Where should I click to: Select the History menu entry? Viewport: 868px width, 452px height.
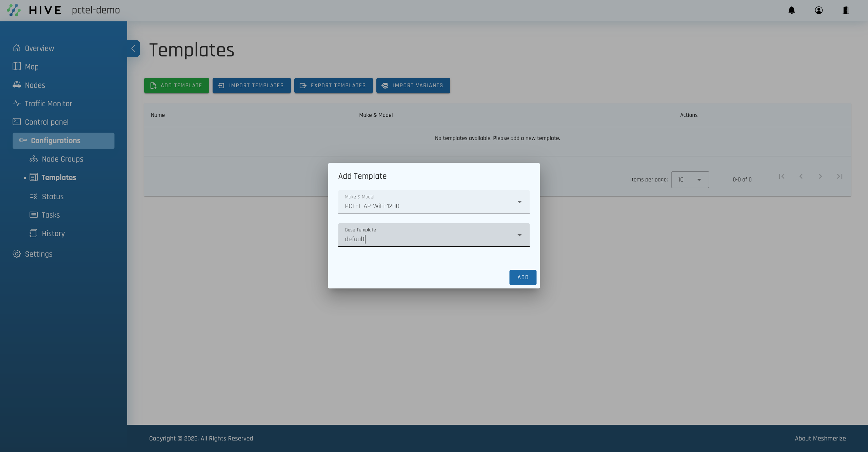pos(53,233)
